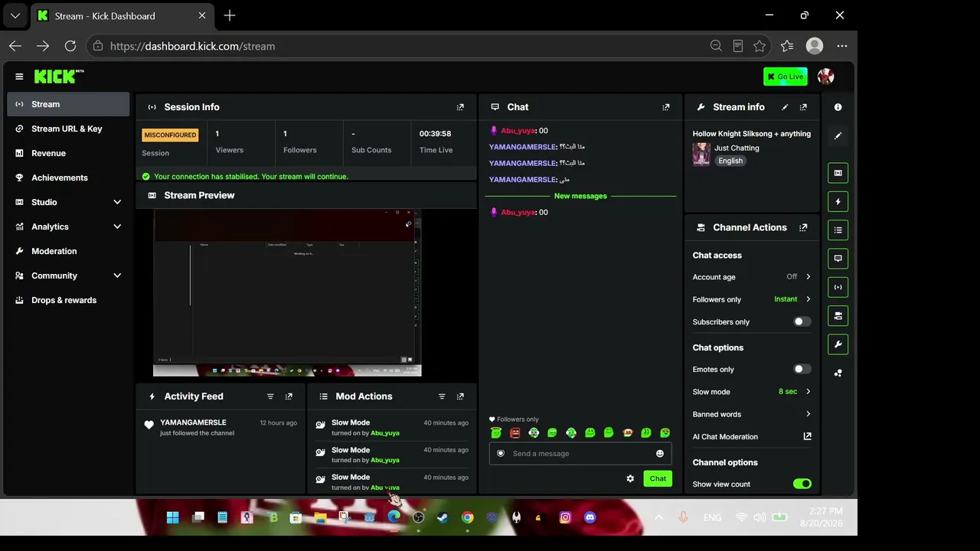The image size is (980, 551).
Task: Expand the Studio sidebar section
Action: click(117, 202)
